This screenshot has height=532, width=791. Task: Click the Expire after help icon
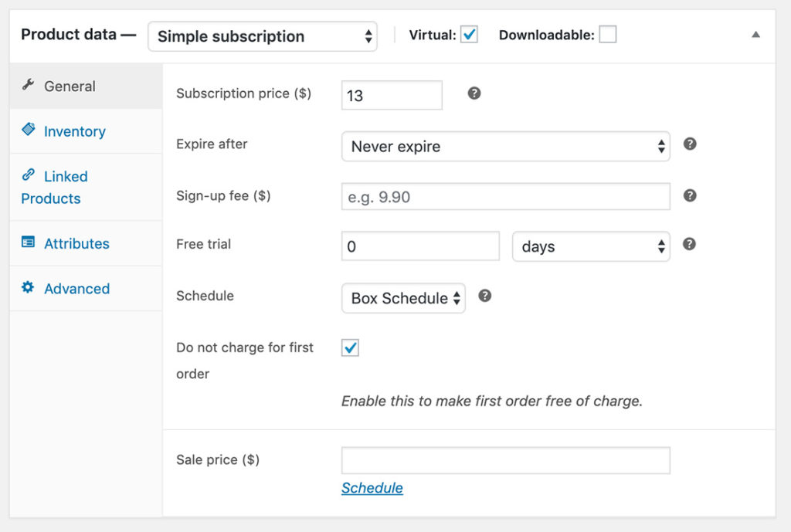click(690, 144)
